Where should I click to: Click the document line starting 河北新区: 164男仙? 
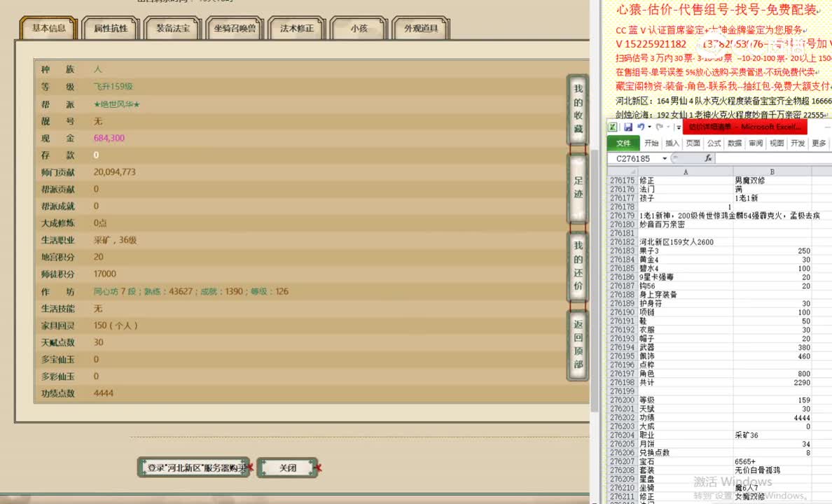coord(723,100)
